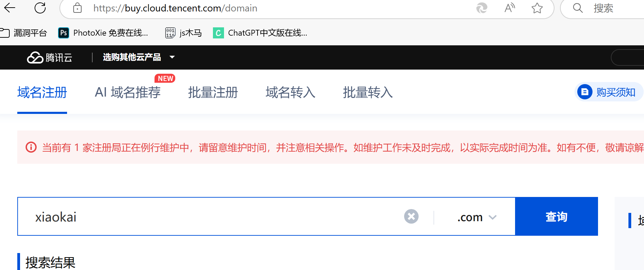Open the PhotoXie bookmark
The image size is (644, 270).
[x=103, y=33]
